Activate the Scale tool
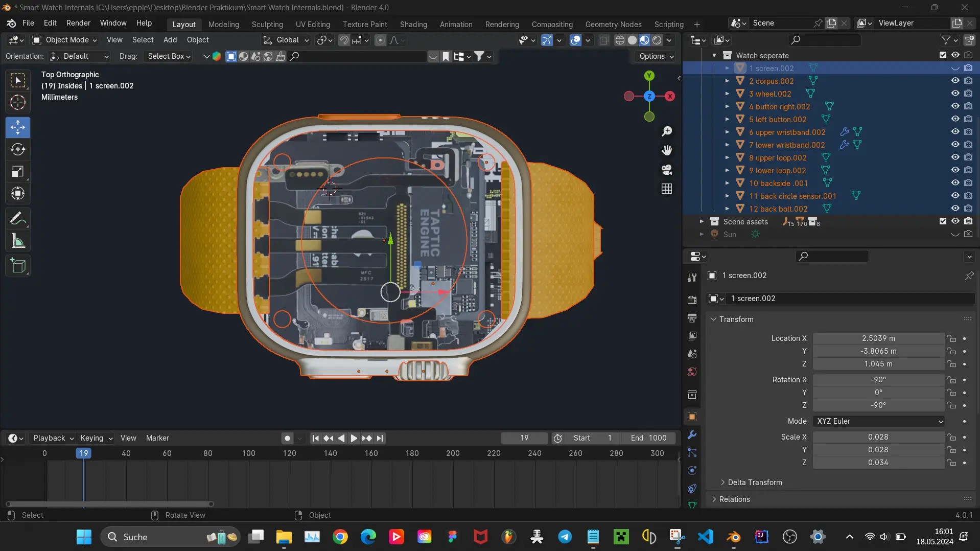Viewport: 980px width, 551px height. click(x=18, y=171)
